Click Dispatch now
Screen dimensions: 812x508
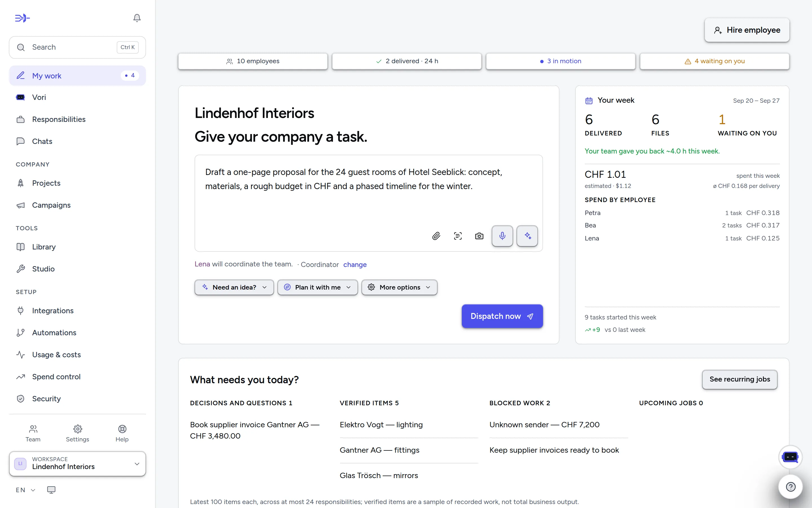pos(502,316)
